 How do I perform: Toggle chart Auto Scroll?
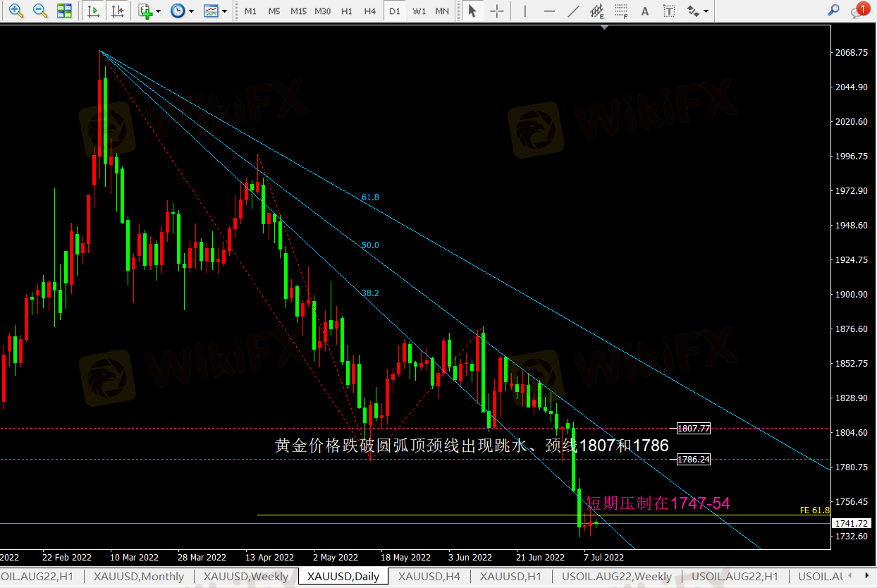93,11
